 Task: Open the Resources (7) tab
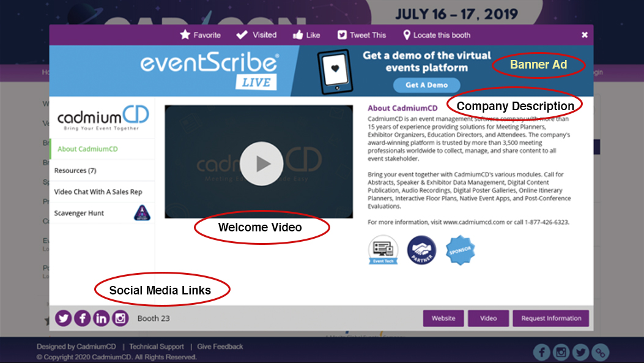tap(102, 170)
